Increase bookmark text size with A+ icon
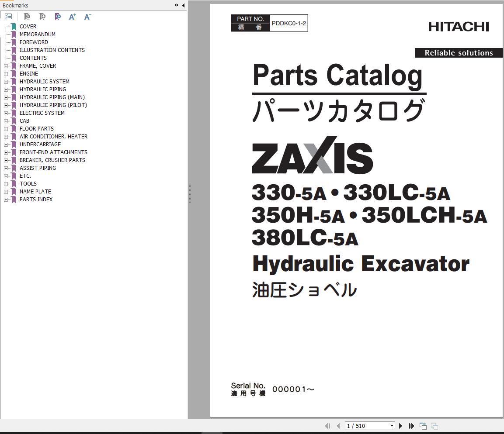This screenshot has height=434, width=504. pos(72,16)
